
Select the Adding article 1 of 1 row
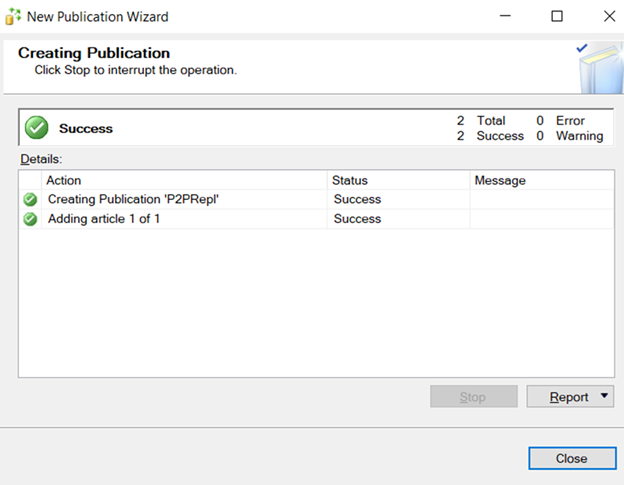tap(104, 219)
